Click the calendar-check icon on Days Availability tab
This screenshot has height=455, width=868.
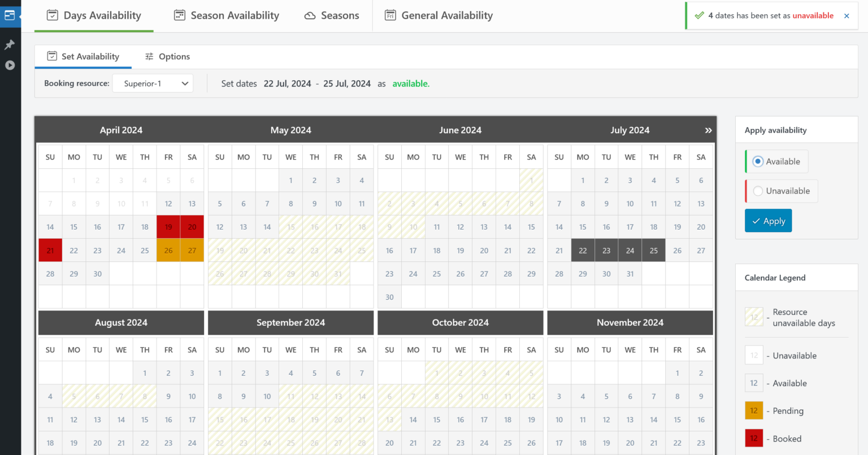pyautogui.click(x=53, y=15)
